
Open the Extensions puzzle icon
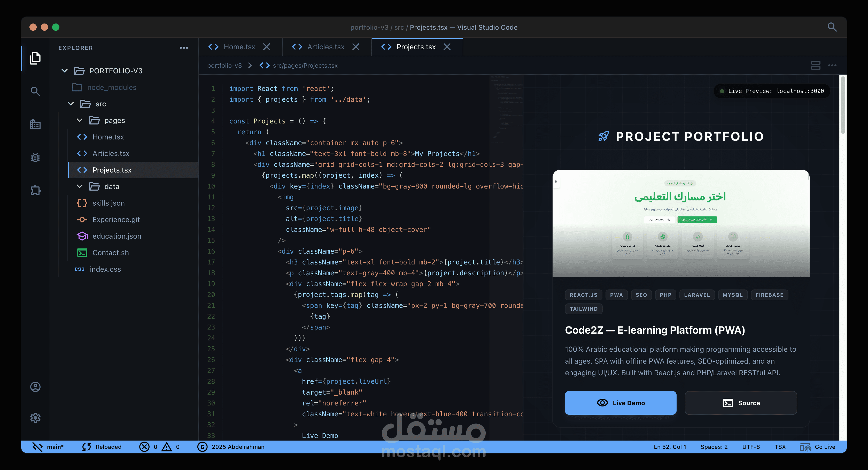35,191
